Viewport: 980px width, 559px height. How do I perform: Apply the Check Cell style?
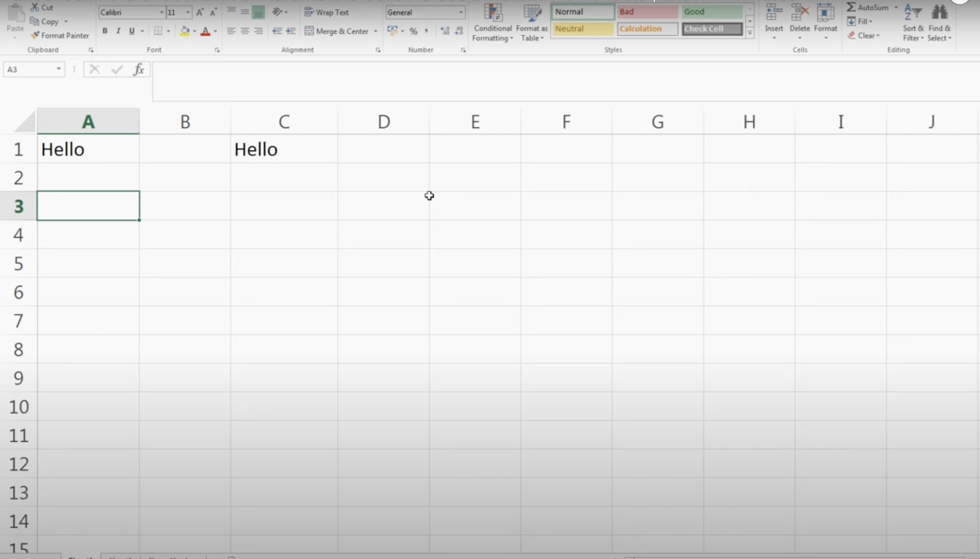712,29
